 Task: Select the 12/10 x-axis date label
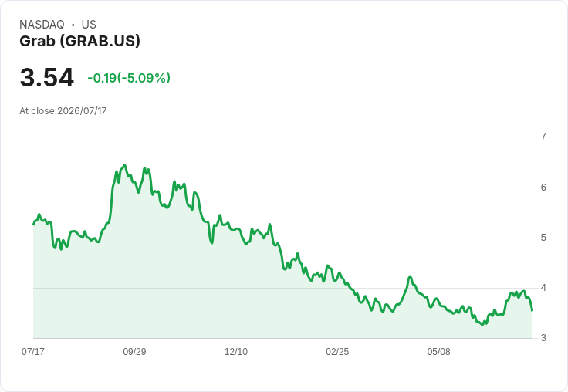click(x=236, y=351)
